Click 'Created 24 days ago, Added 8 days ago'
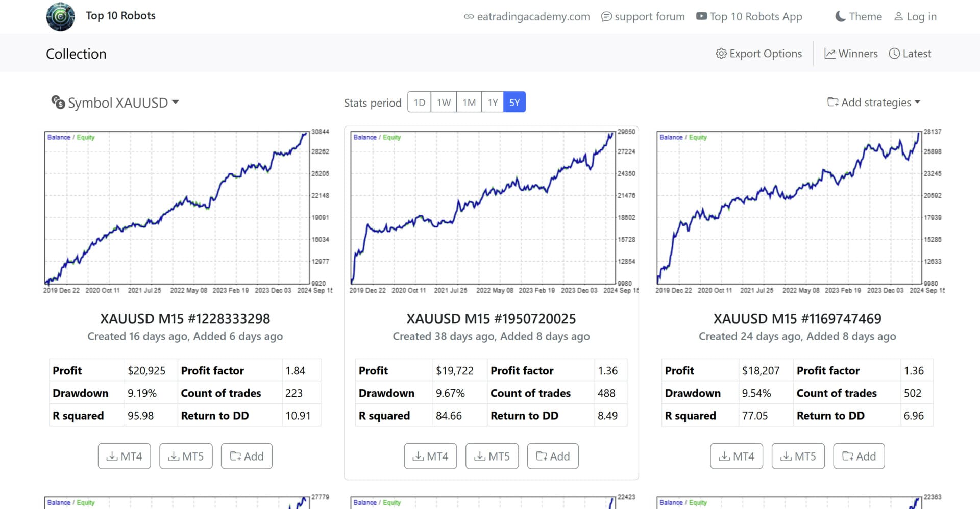Viewport: 980px width, 509px height. (797, 336)
